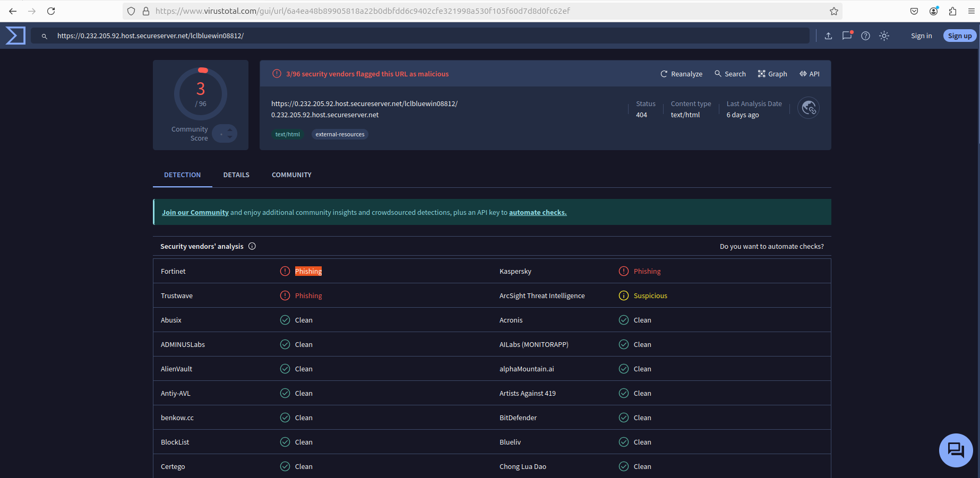Click the ADMINUSLabs vendor name
Screen dimensions: 980x478
tap(183, 344)
